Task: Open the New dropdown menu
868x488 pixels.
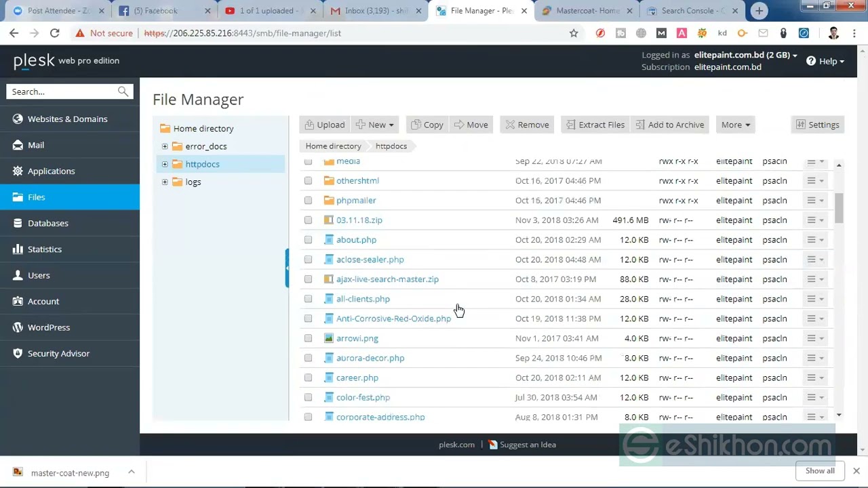Action: [375, 125]
